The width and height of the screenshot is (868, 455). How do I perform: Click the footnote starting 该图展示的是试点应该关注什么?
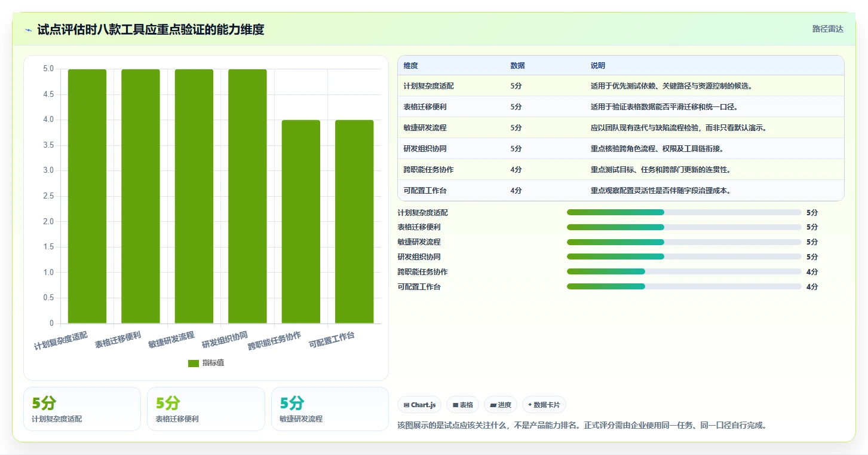[x=582, y=426]
